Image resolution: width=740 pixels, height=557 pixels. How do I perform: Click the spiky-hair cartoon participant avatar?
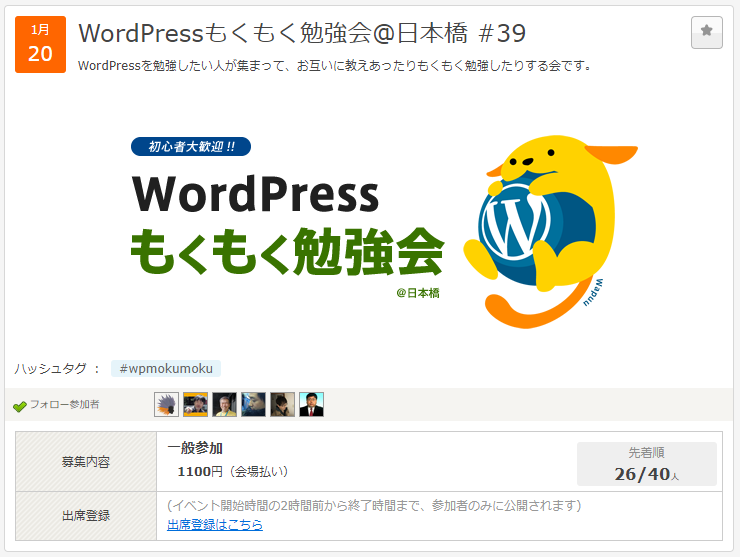[167, 405]
